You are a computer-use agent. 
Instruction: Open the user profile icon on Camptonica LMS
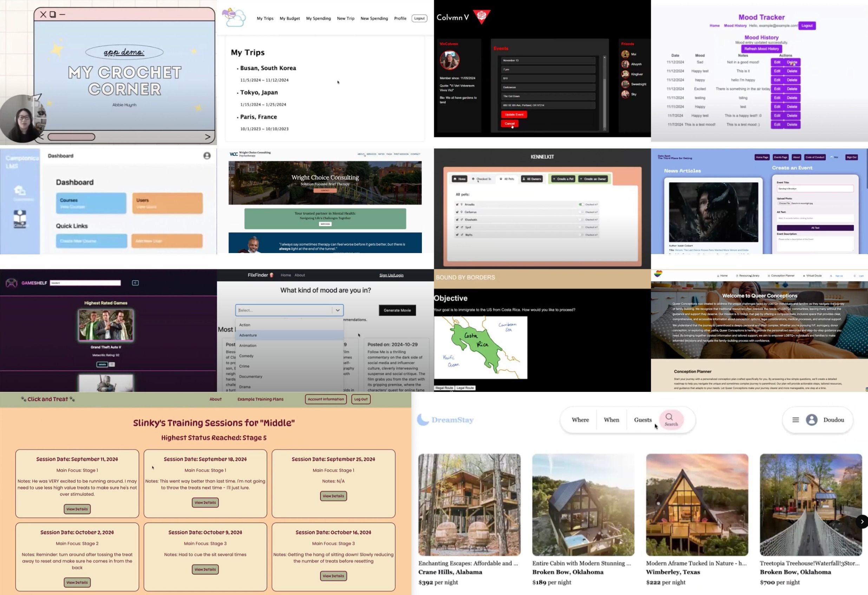207,156
